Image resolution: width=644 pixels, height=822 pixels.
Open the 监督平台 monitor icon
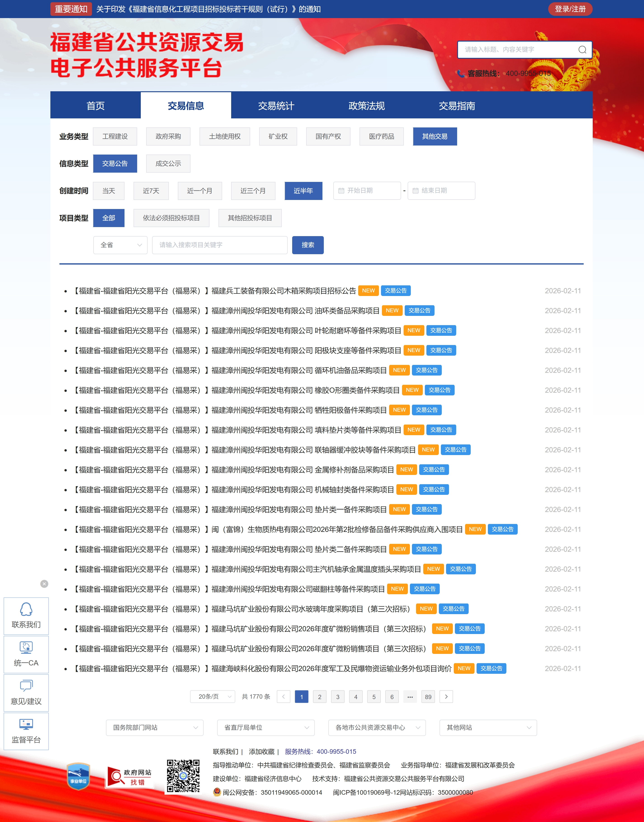pos(26,731)
